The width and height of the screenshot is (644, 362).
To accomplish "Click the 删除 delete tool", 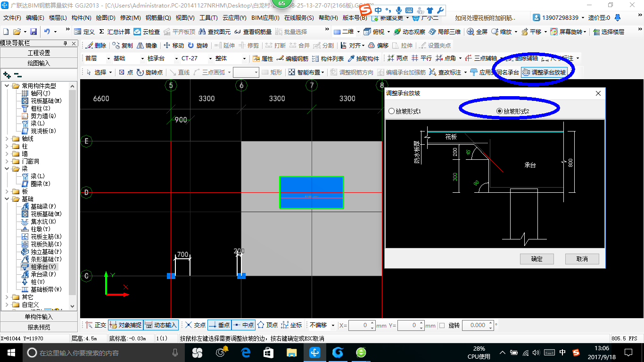I will point(96,46).
